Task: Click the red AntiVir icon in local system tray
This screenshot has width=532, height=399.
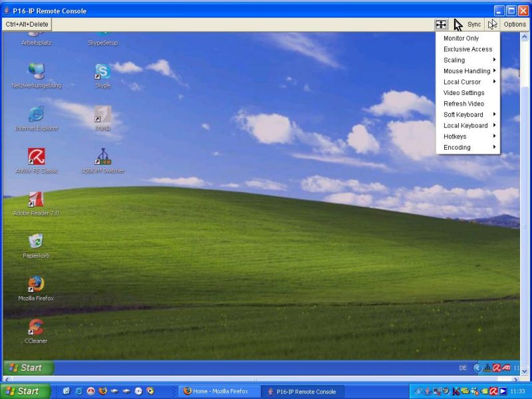Action: (x=493, y=392)
